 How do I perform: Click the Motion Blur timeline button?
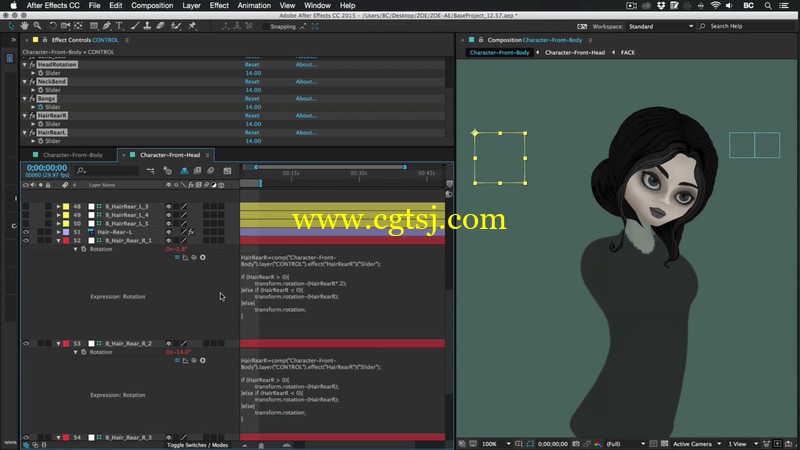[x=211, y=171]
